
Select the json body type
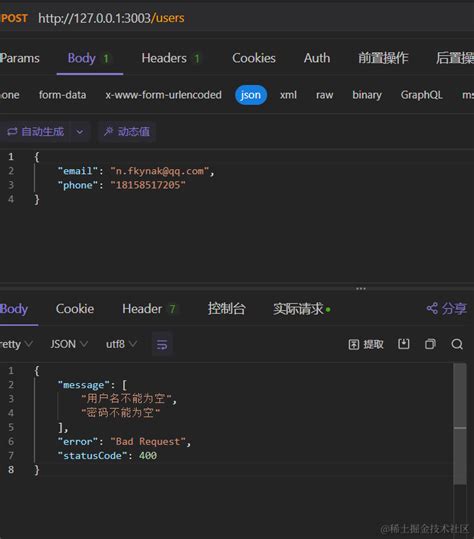[x=251, y=95]
